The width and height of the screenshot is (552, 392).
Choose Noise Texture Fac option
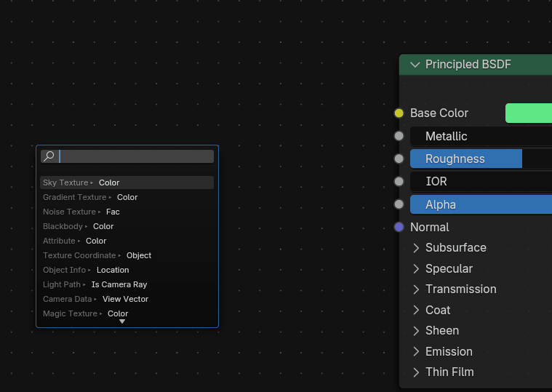pyautogui.click(x=127, y=212)
